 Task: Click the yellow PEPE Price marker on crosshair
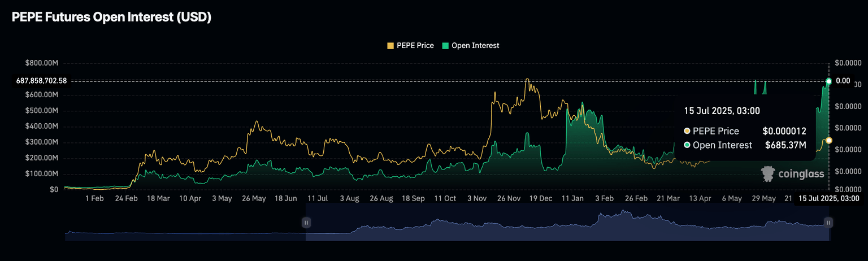828,140
